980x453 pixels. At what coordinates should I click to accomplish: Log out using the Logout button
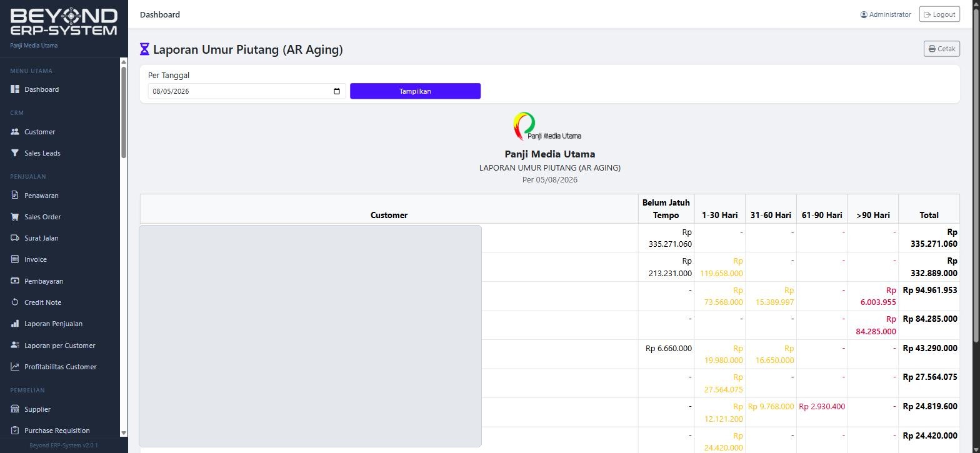point(939,14)
